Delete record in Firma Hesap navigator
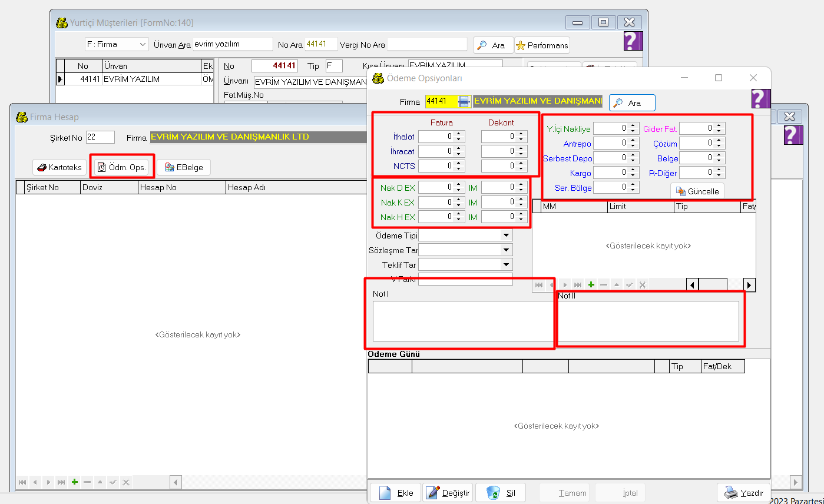 [x=88, y=482]
